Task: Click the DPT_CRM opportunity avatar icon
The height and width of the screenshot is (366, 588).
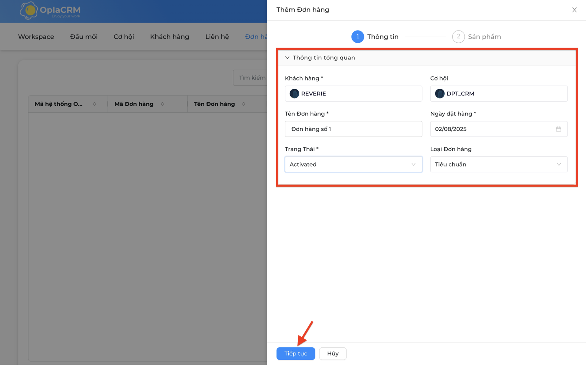Action: (440, 94)
